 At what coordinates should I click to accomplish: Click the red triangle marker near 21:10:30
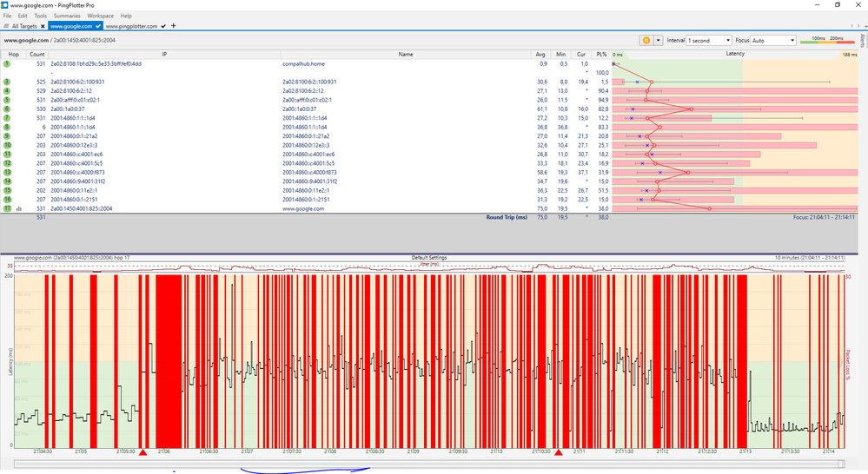pos(559,452)
